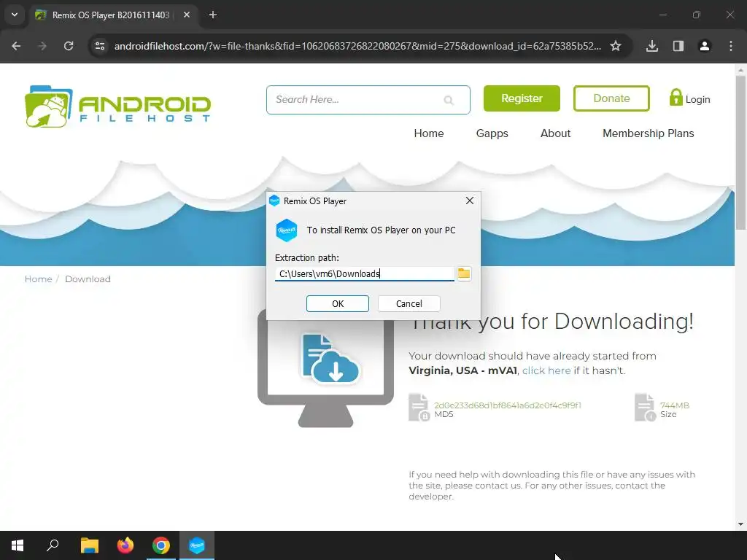Click the green Register button
Screen dimensions: 747x560
tap(522, 98)
